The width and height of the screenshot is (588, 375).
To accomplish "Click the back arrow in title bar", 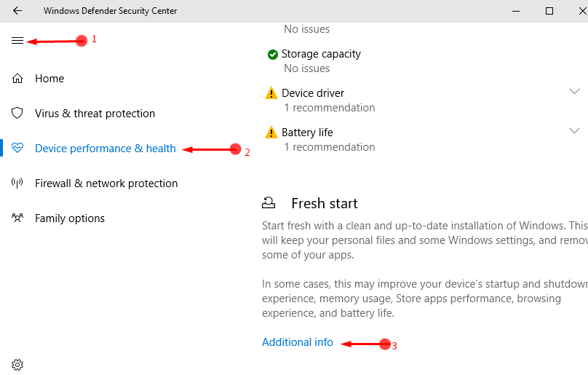I will click(x=17, y=11).
